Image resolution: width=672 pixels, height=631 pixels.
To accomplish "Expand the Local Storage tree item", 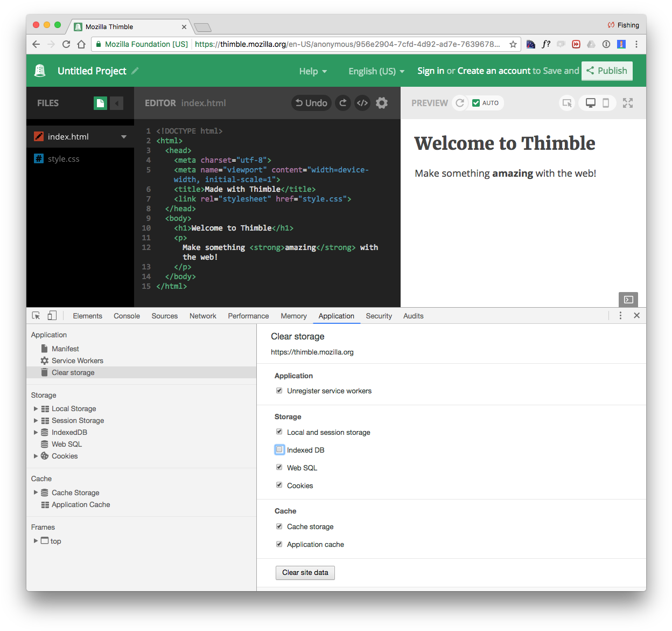I will (x=36, y=408).
